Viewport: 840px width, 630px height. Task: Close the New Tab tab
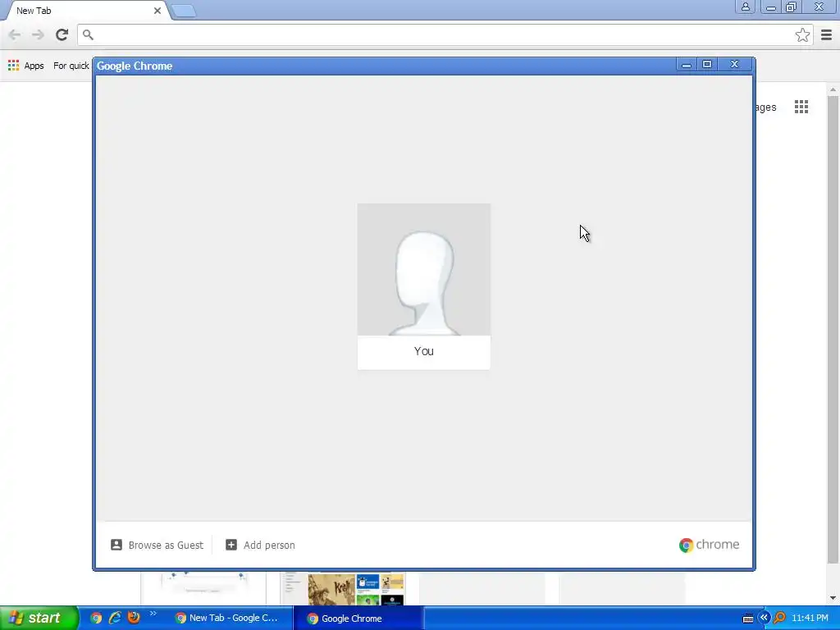pyautogui.click(x=157, y=10)
